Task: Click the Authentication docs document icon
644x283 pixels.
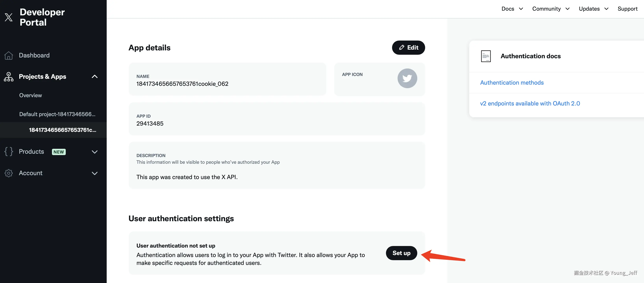Action: [x=486, y=56]
